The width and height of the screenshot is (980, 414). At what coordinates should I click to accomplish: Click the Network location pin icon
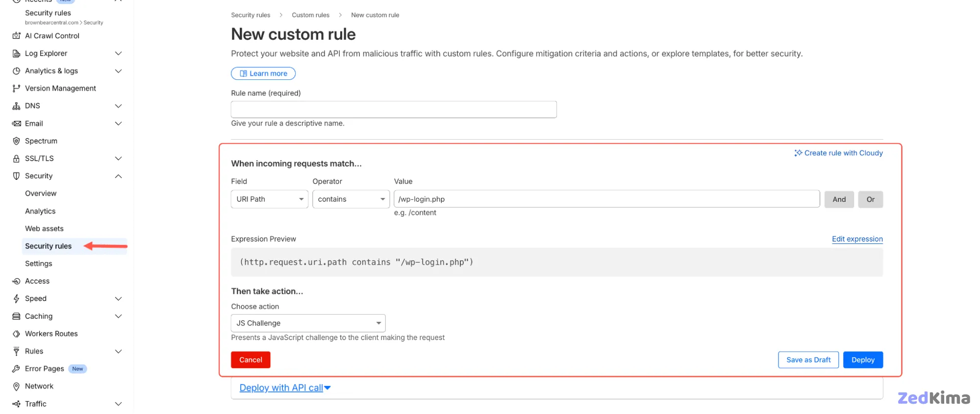pyautogui.click(x=16, y=387)
